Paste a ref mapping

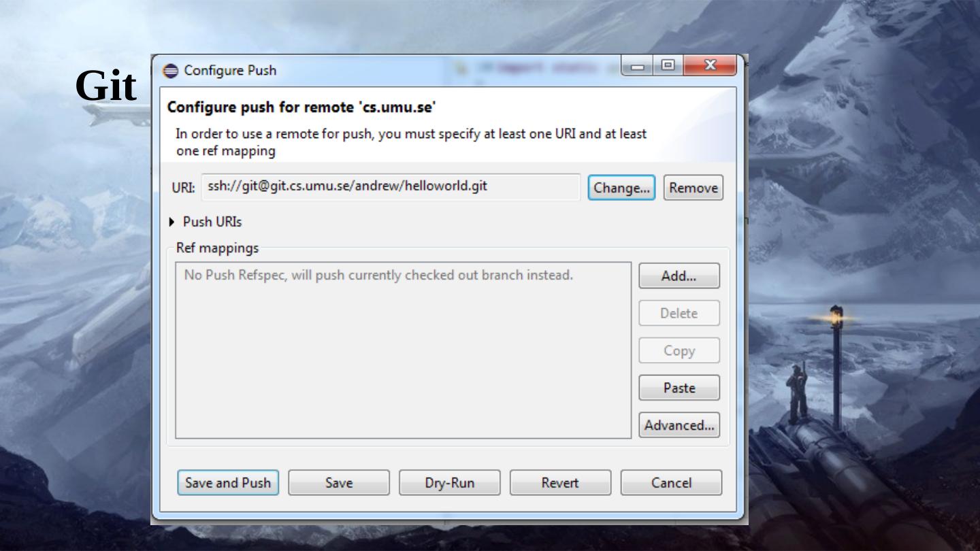679,388
